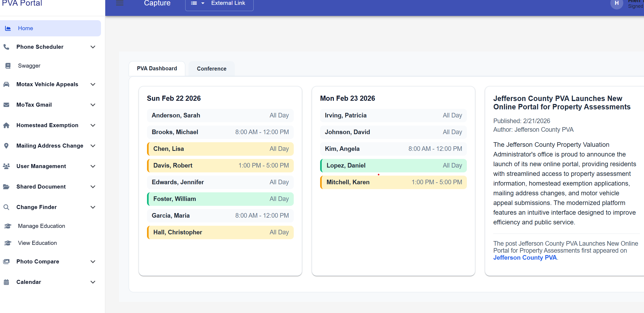Open Home in the sidebar
Image resolution: width=644 pixels, height=313 pixels.
(50, 28)
